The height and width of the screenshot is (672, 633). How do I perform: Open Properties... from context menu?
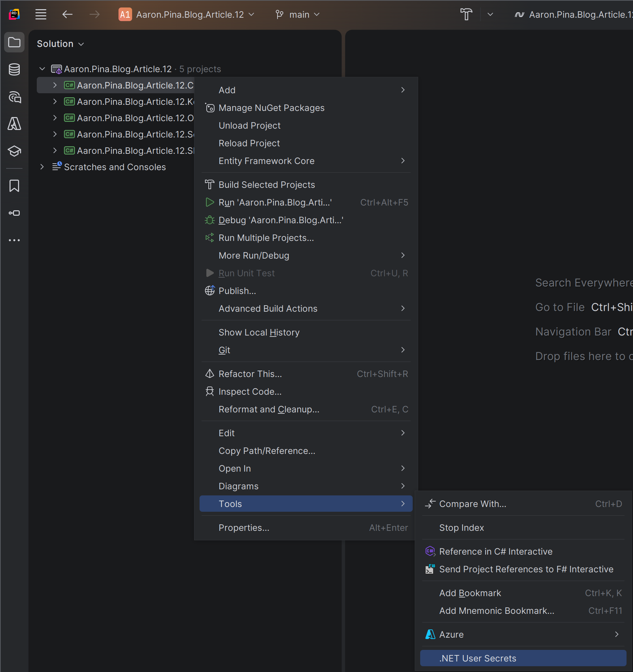pos(306,528)
